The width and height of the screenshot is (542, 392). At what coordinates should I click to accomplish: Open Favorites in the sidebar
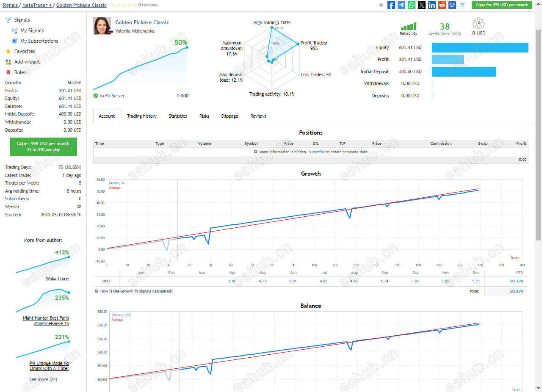(25, 51)
